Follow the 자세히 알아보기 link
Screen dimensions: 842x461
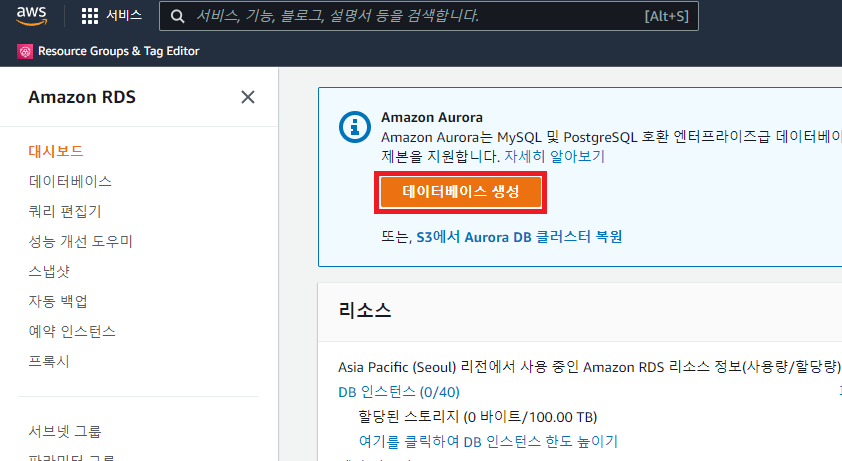point(554,156)
